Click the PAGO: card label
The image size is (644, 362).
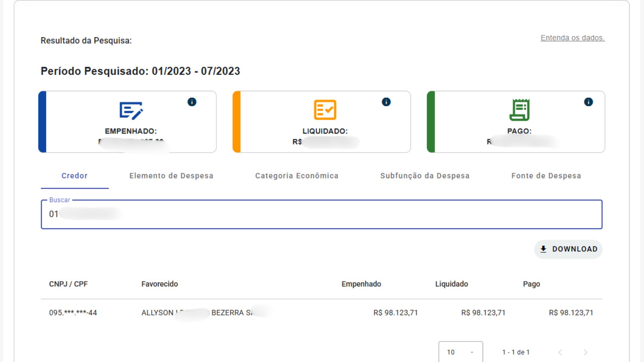519,131
